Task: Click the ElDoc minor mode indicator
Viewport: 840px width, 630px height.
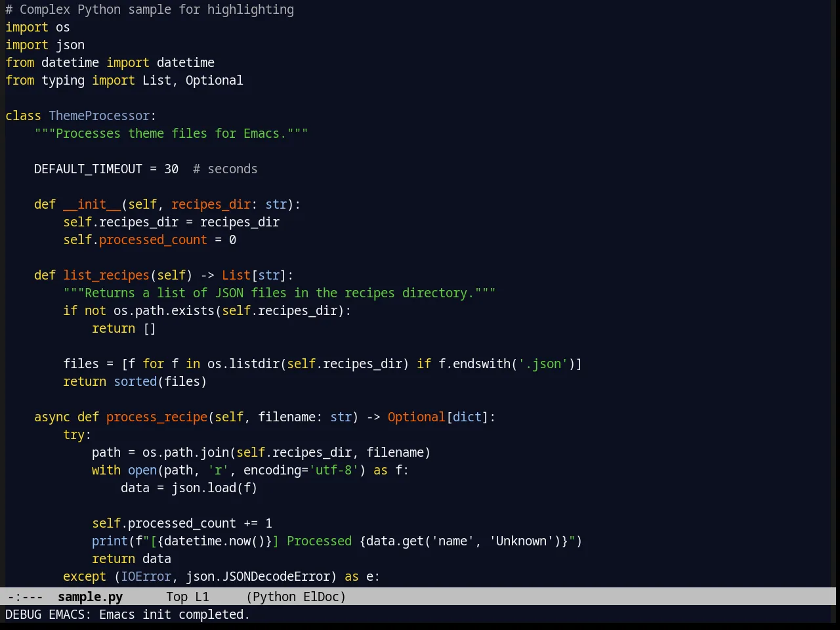Action: click(321, 597)
